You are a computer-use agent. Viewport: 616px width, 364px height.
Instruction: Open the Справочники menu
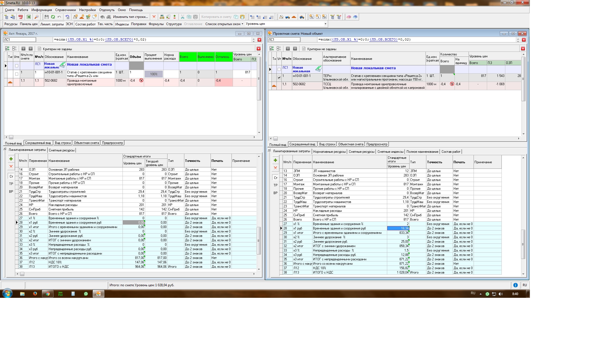pyautogui.click(x=65, y=10)
